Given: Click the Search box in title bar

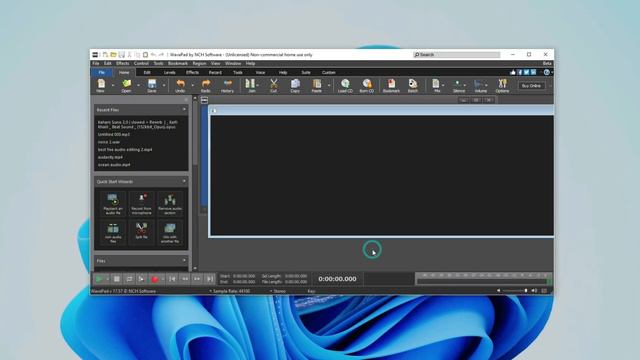Looking at the screenshot, I should [x=456, y=54].
